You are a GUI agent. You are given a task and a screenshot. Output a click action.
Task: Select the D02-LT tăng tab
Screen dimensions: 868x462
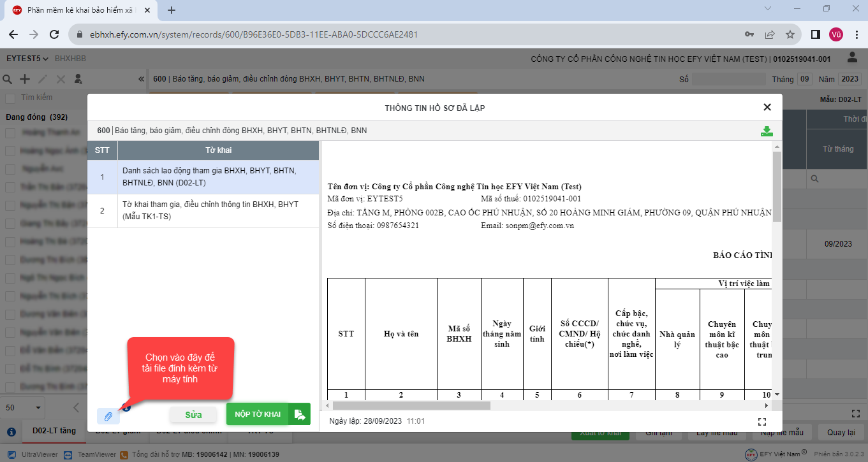(54, 431)
